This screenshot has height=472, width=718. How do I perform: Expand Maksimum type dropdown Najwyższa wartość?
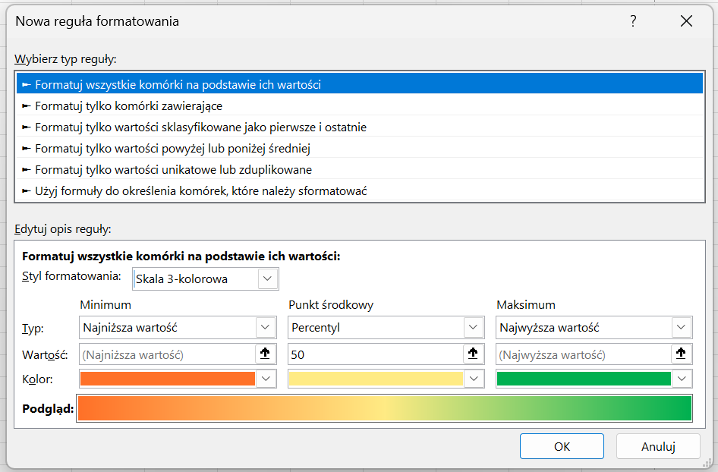click(681, 327)
